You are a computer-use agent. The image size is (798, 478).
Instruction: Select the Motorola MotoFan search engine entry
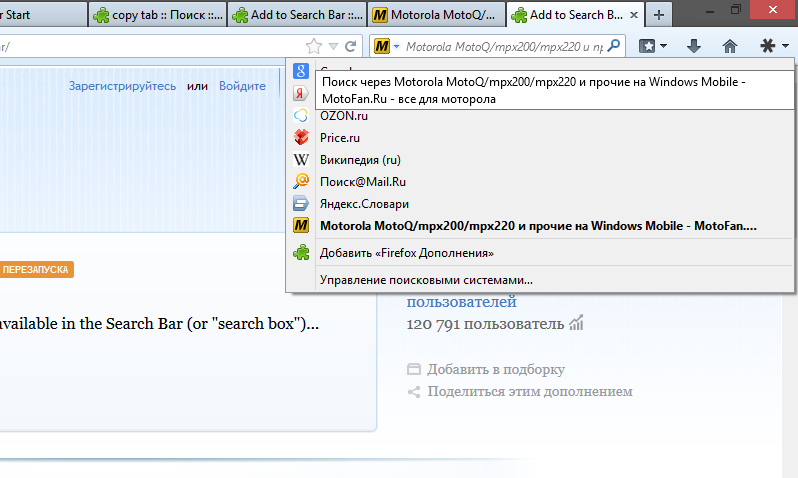(540, 226)
